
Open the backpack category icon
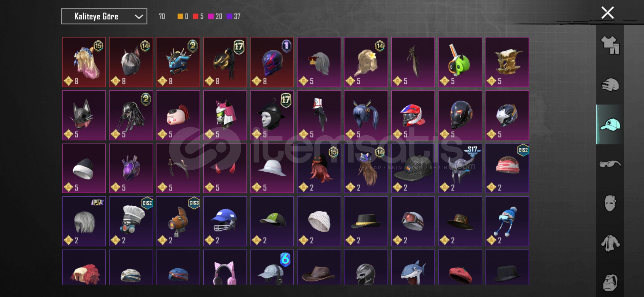(x=610, y=282)
